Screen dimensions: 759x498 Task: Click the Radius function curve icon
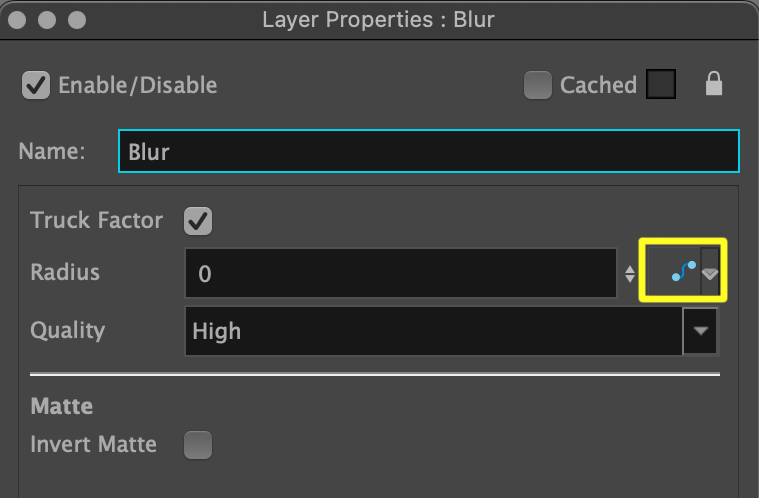click(x=683, y=271)
